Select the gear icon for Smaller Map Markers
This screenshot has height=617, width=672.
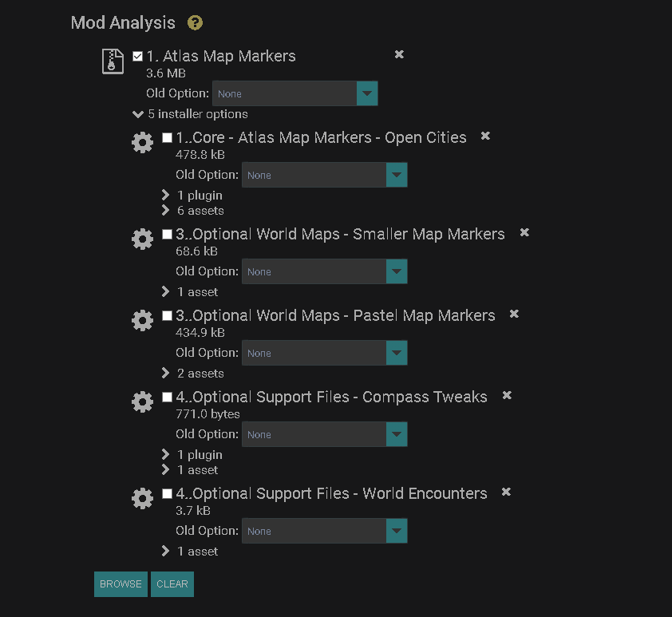[x=142, y=239]
